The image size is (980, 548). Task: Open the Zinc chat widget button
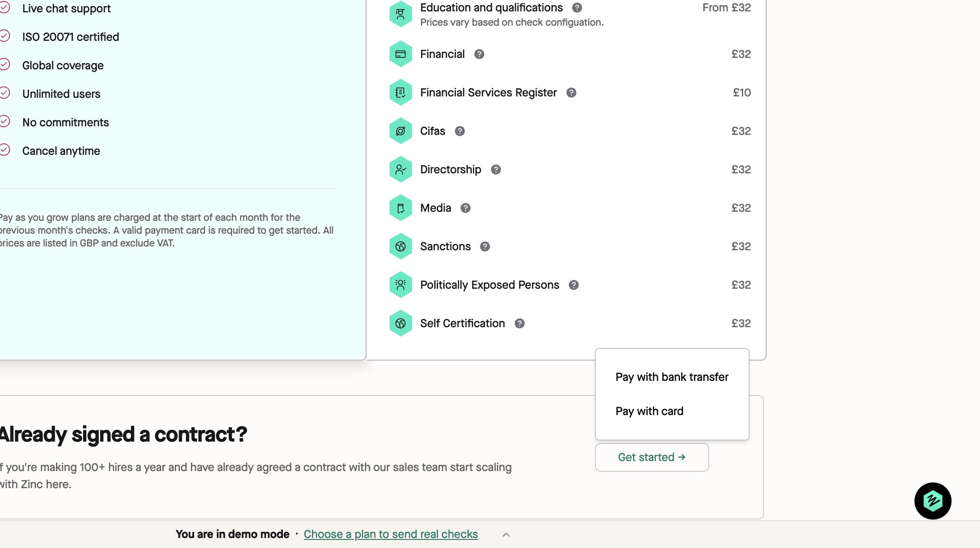pos(933,501)
